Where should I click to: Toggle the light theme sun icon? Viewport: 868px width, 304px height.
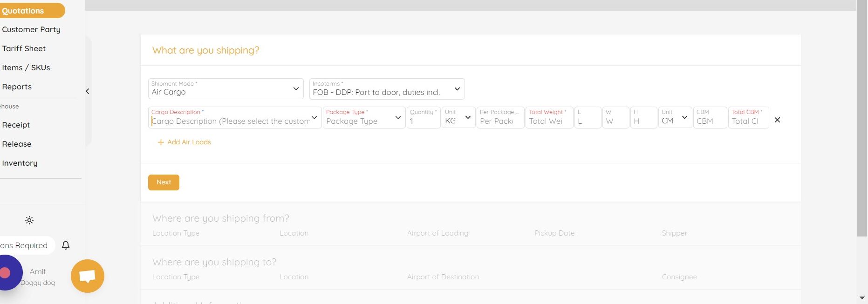pos(29,220)
